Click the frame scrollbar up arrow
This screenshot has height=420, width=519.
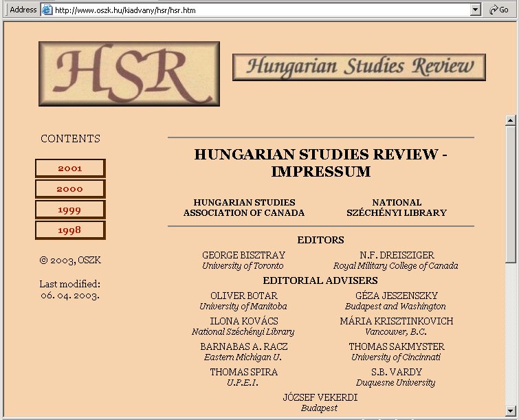(510, 120)
